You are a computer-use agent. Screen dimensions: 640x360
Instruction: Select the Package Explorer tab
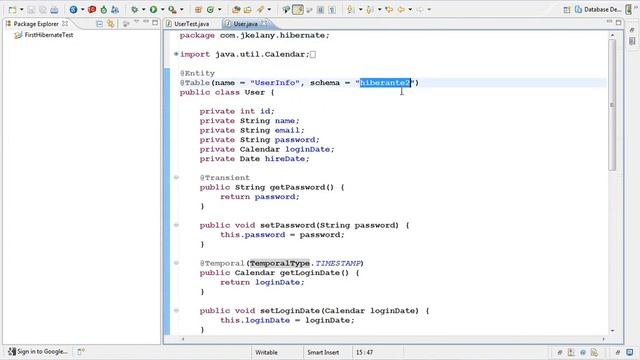point(36,24)
